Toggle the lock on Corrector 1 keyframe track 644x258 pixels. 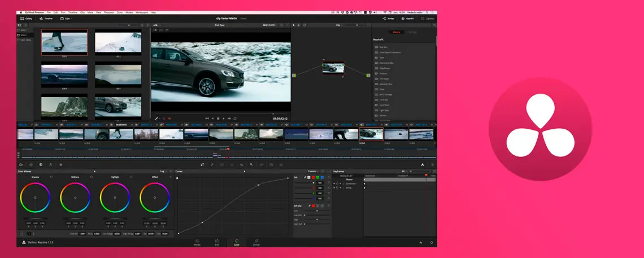click(x=337, y=183)
